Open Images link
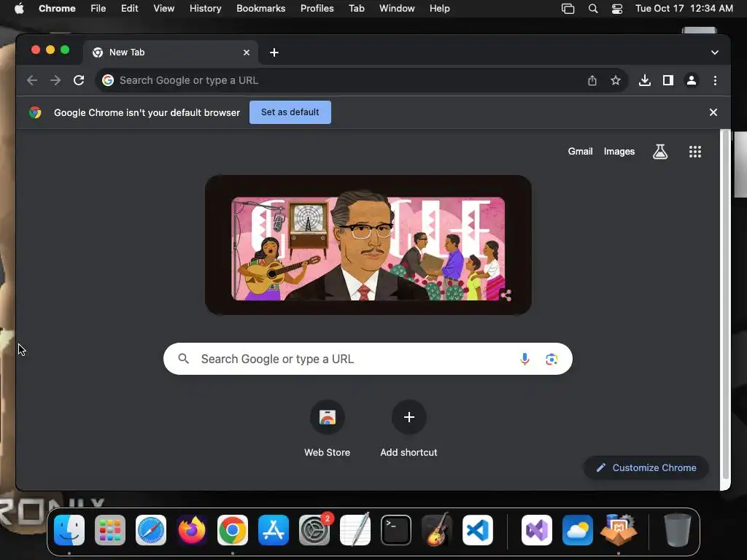 coord(619,152)
